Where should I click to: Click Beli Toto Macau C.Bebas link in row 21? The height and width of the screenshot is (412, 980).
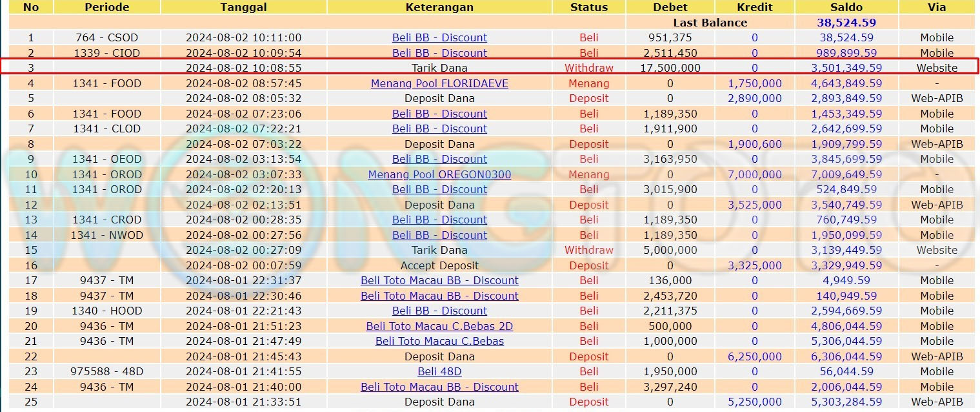[439, 341]
